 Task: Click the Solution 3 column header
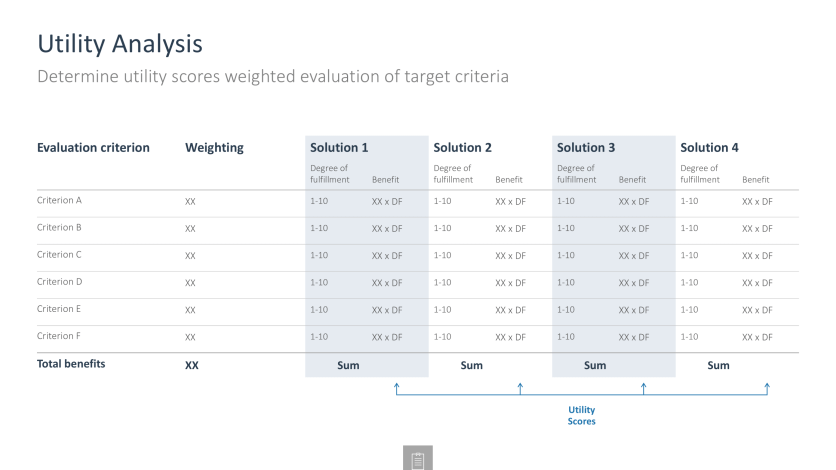tap(586, 148)
